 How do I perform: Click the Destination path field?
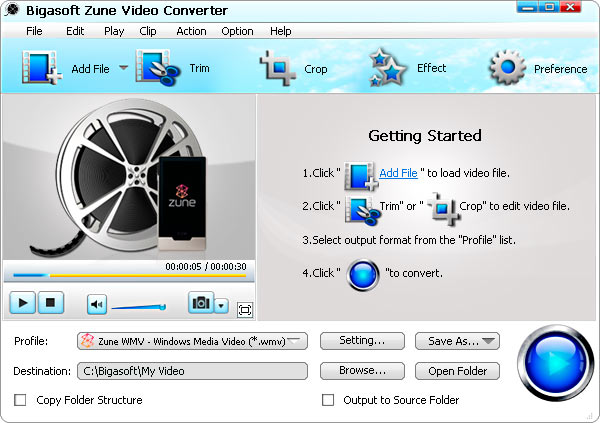192,371
